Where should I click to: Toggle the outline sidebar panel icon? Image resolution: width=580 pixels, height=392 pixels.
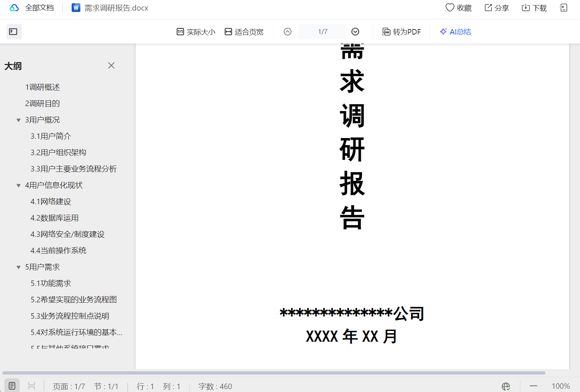[13, 32]
